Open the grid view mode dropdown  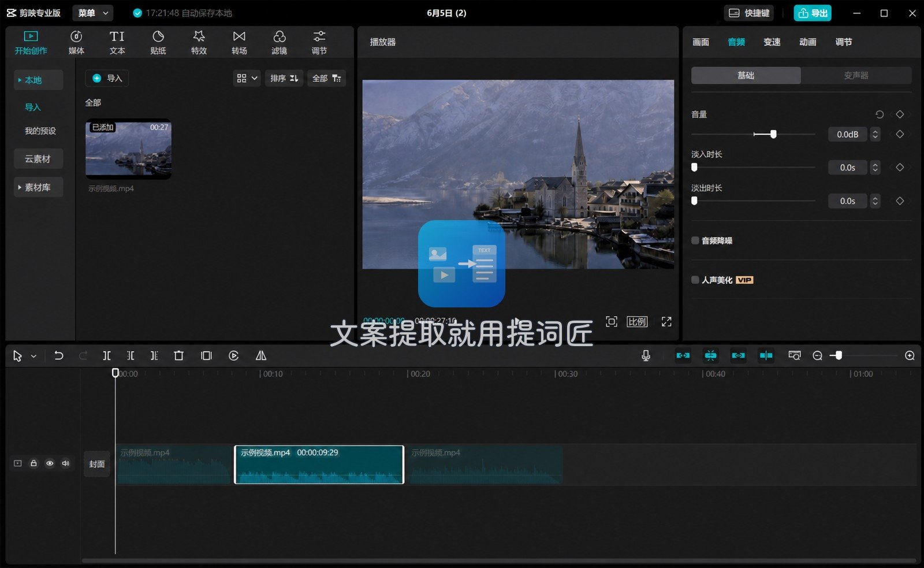[x=247, y=78]
